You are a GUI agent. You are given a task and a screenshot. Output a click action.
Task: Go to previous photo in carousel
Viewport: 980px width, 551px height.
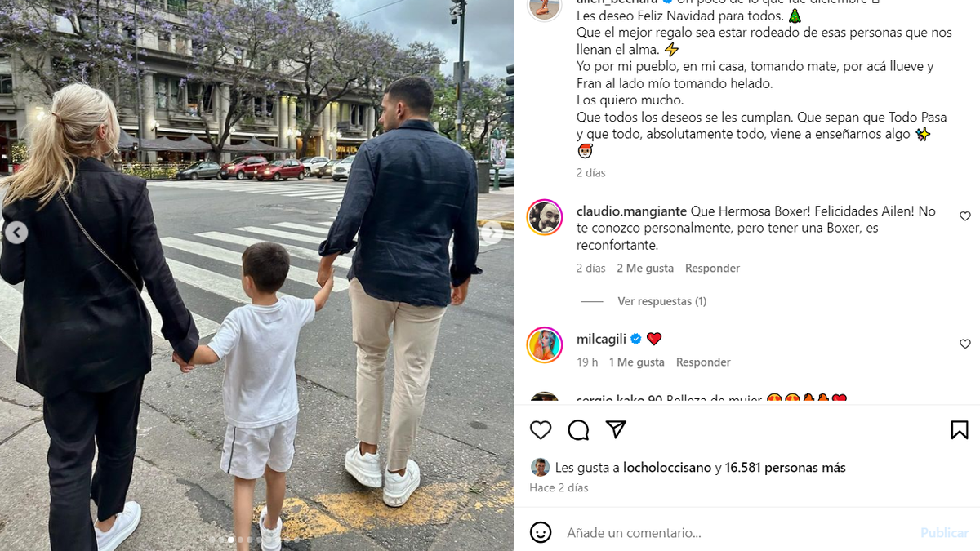tap(16, 233)
